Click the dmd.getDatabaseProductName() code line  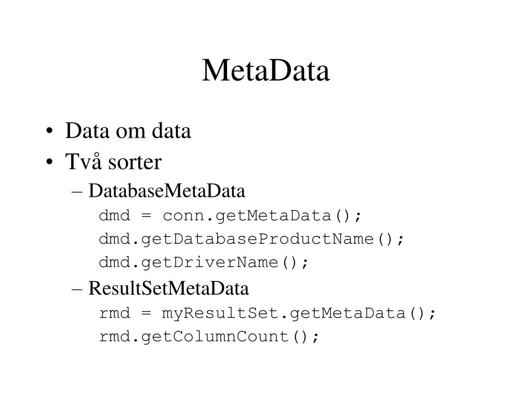tap(251, 239)
